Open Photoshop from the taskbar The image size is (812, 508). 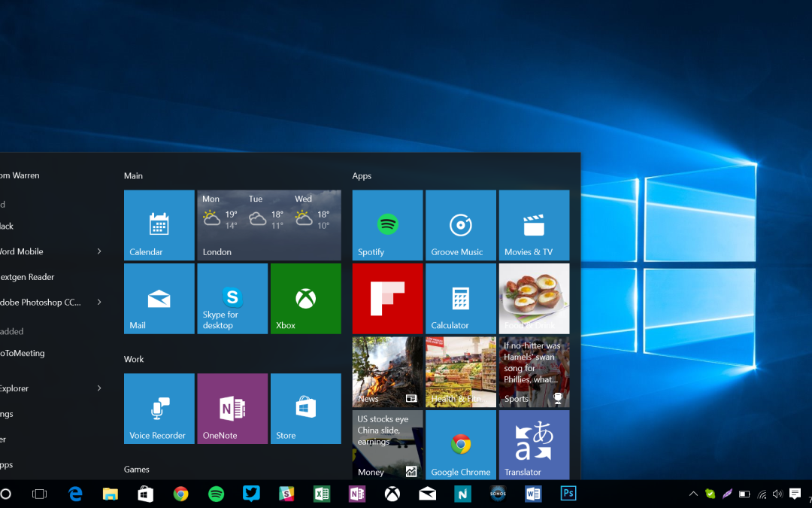coord(568,494)
